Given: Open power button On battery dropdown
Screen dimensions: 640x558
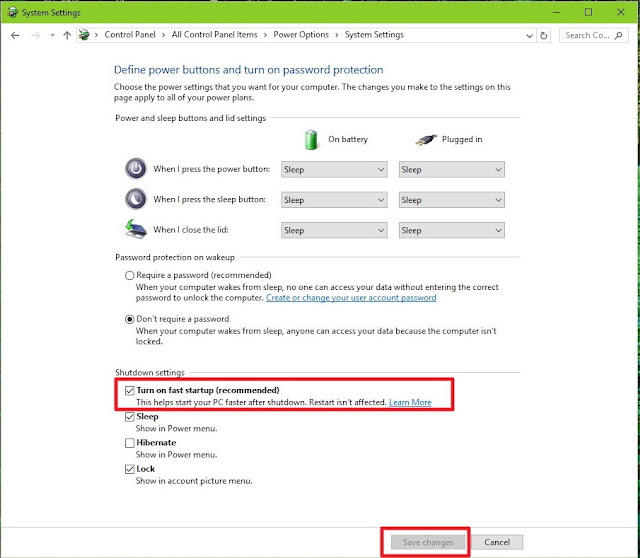Looking at the screenshot, I should click(334, 169).
